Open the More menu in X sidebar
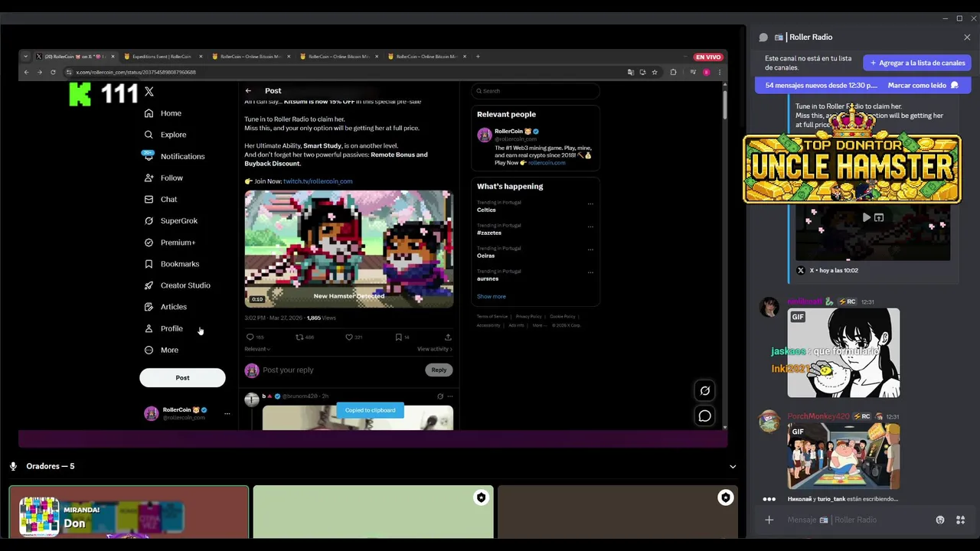The height and width of the screenshot is (551, 980). point(162,350)
